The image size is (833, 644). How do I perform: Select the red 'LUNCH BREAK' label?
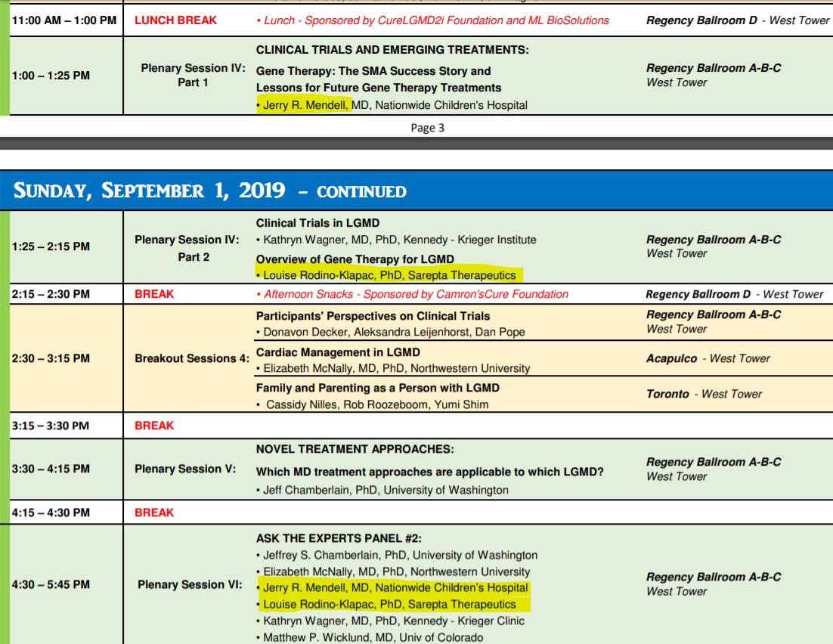(x=175, y=20)
